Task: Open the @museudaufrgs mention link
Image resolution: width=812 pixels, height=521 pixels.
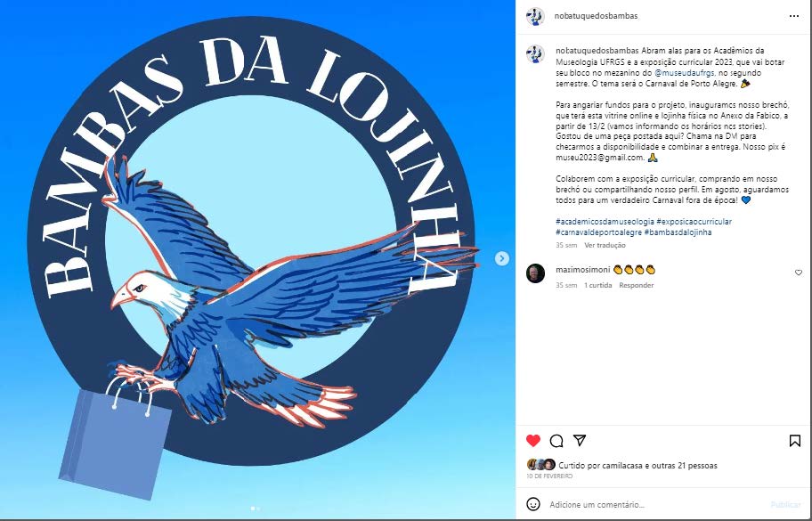Action: pos(684,73)
